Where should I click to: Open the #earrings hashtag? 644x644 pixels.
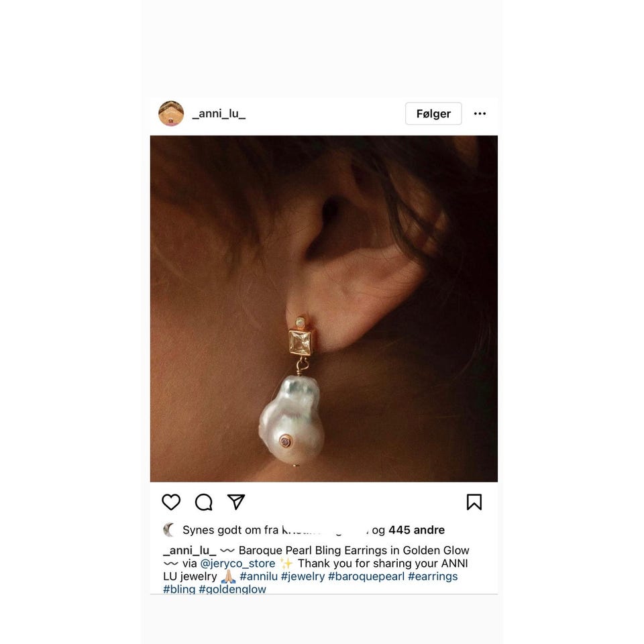[433, 576]
